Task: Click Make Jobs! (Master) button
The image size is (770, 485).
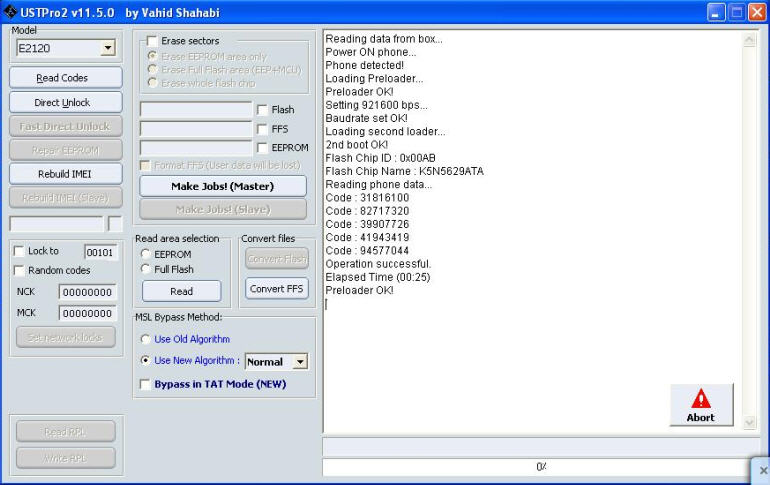Action: [x=223, y=186]
